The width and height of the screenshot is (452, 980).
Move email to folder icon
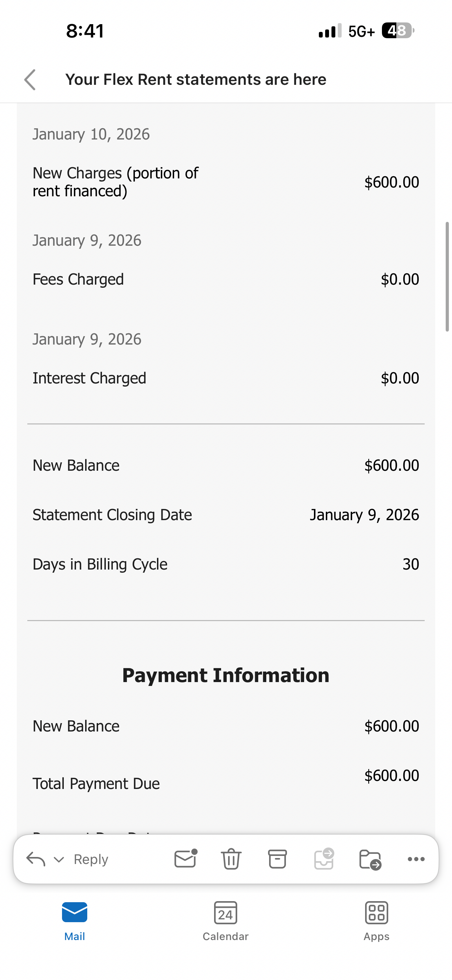[370, 859]
